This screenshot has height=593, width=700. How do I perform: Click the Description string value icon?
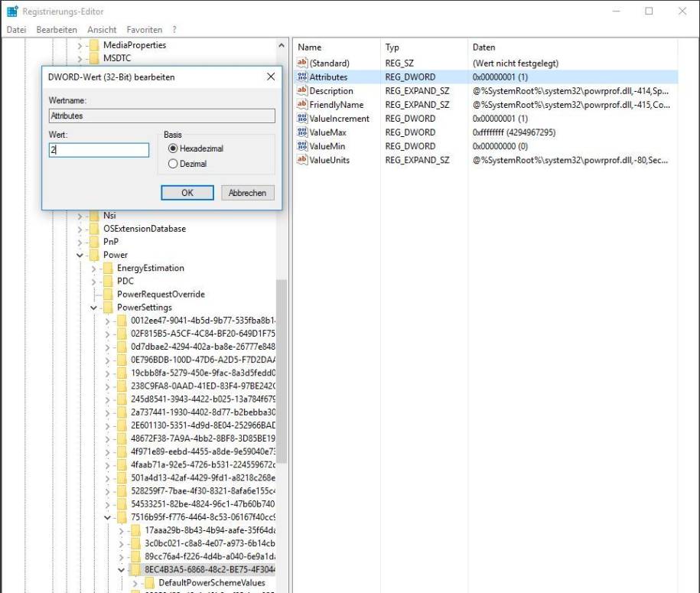point(301,91)
